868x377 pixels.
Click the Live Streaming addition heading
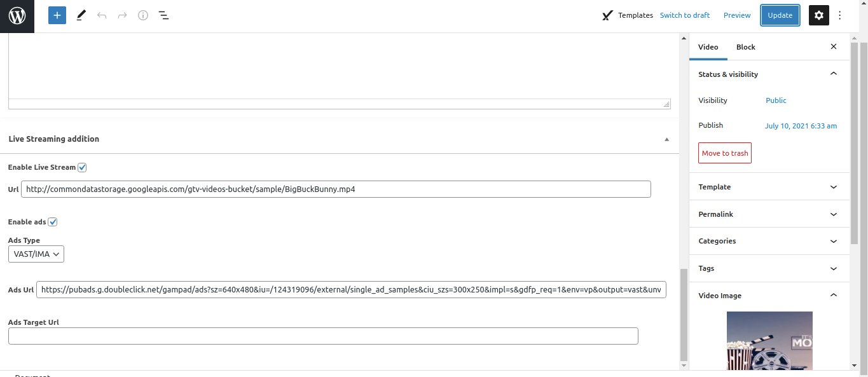[x=54, y=139]
